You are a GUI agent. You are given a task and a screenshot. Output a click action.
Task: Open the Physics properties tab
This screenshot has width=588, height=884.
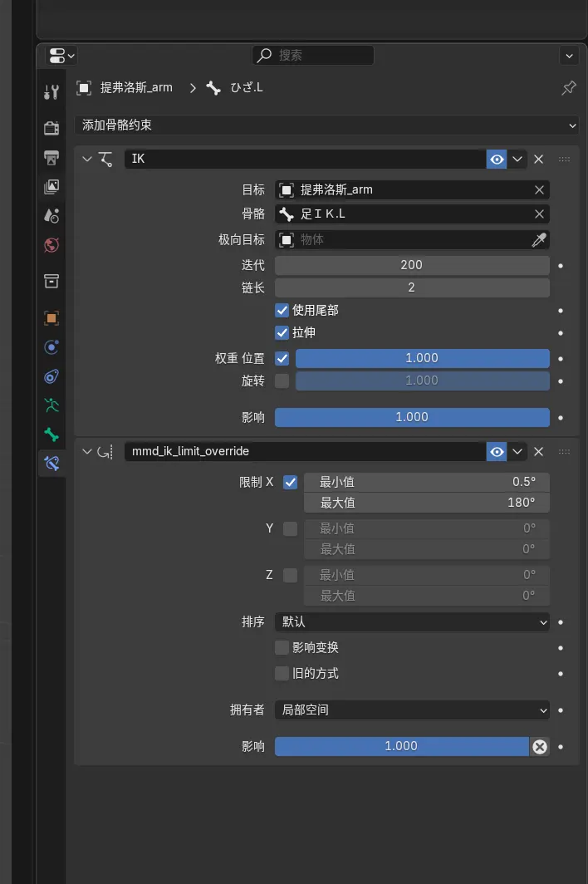(51, 347)
